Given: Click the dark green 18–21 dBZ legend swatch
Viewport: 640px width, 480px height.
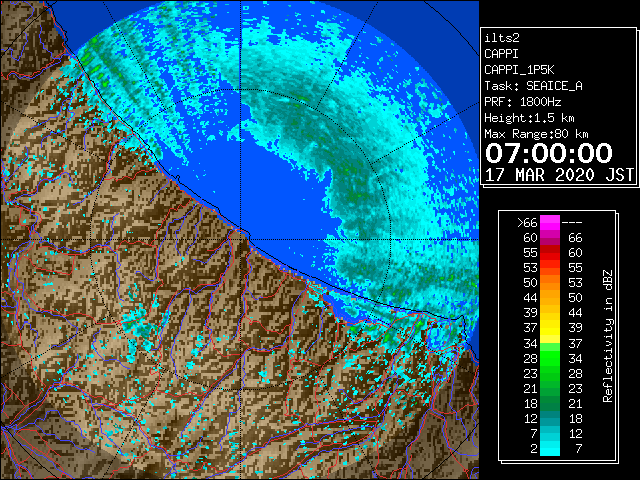Looking at the screenshot, I should [550, 403].
